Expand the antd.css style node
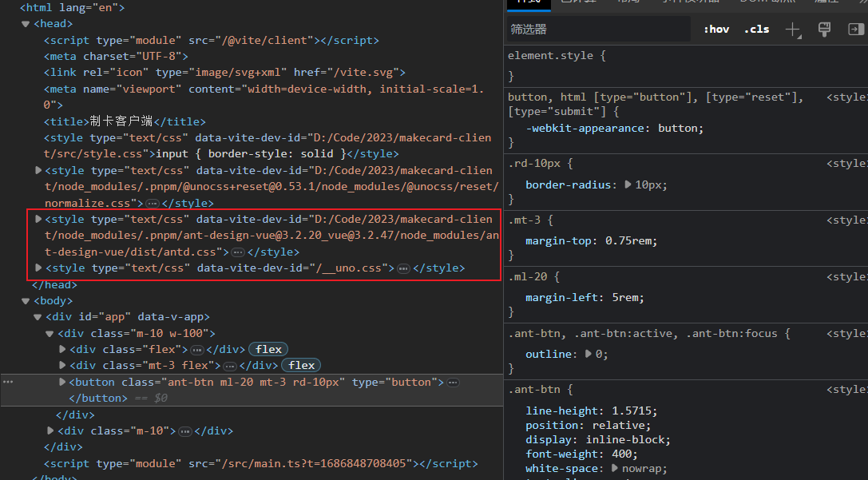This screenshot has width=868, height=480. tap(38, 220)
